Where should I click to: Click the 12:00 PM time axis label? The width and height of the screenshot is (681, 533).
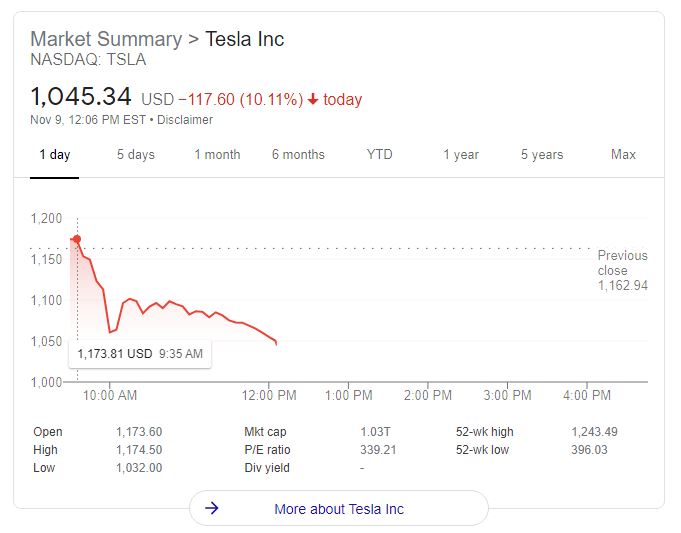272,395
